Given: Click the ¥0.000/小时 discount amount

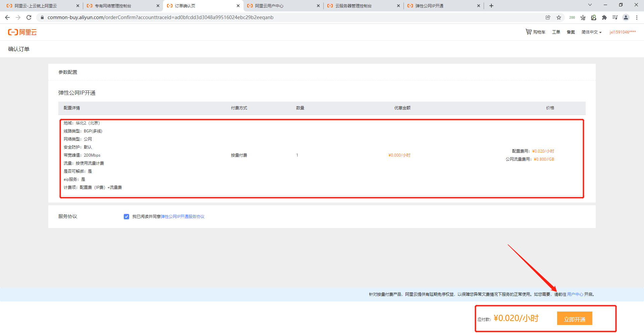Looking at the screenshot, I should tap(399, 155).
